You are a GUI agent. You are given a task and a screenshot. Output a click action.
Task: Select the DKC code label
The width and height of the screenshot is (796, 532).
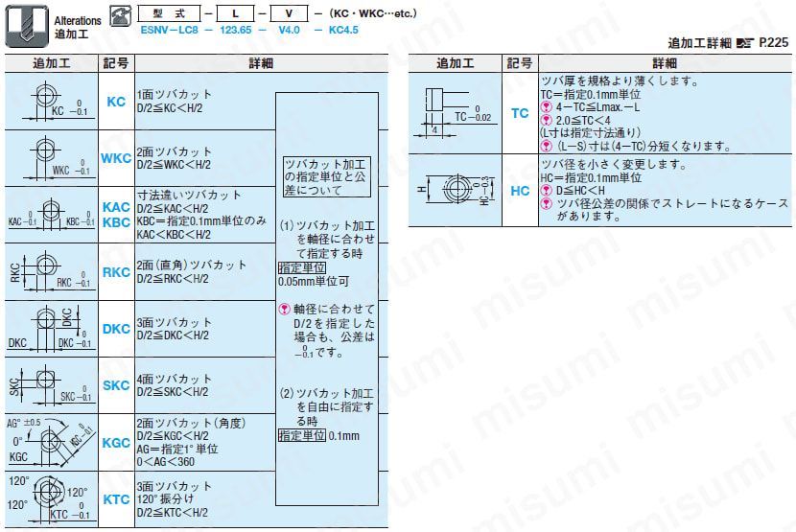click(x=116, y=329)
